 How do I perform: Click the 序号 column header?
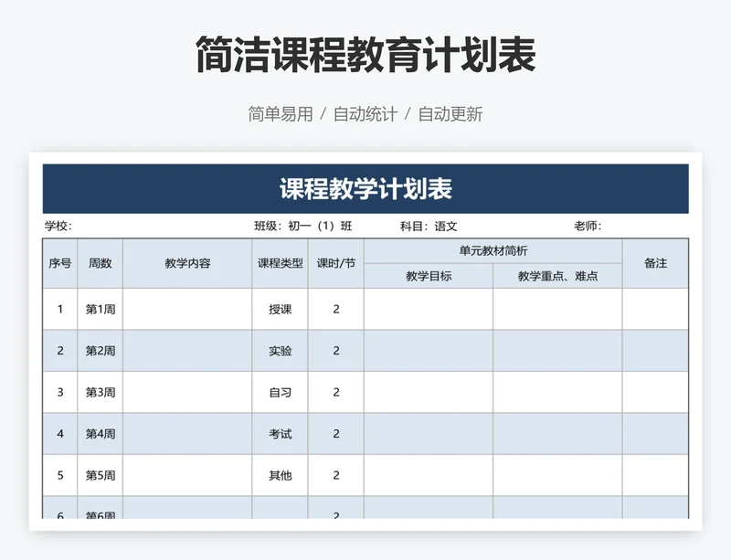tap(60, 263)
